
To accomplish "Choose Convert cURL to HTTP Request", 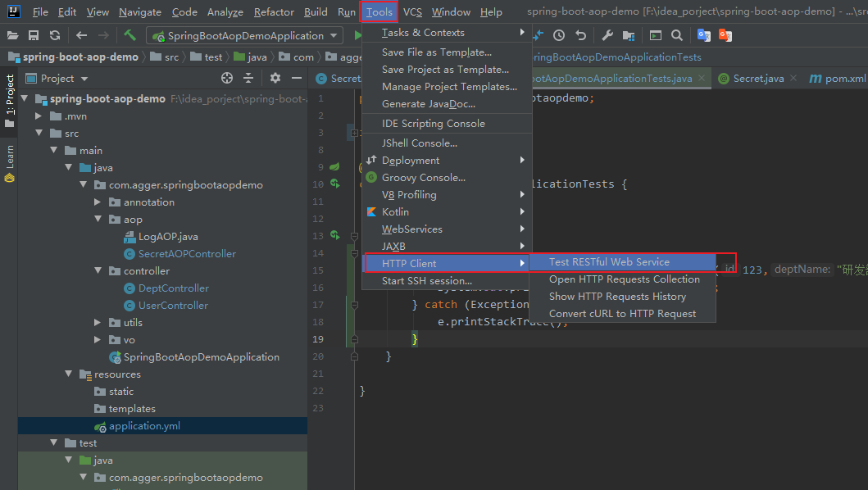I will click(622, 313).
